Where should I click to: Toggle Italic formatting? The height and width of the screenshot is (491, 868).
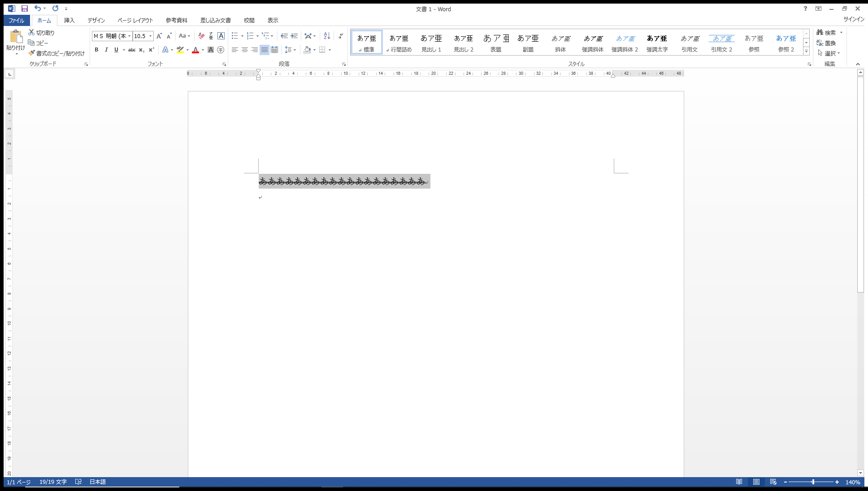(106, 50)
